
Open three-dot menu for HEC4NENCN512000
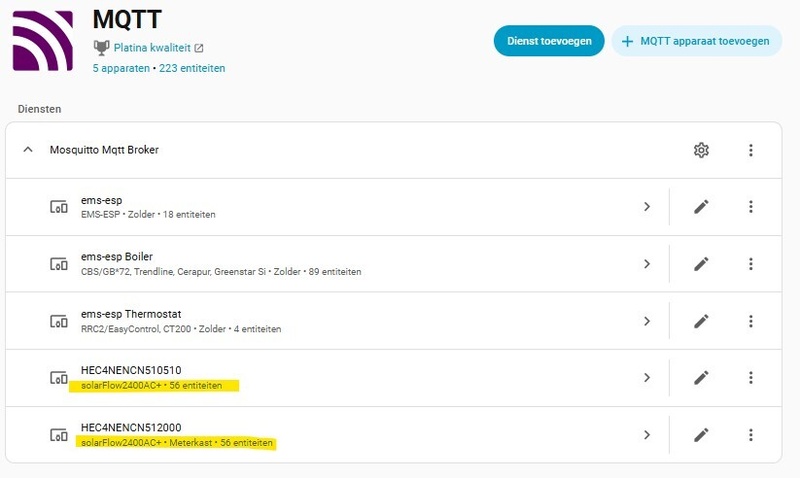coord(751,435)
